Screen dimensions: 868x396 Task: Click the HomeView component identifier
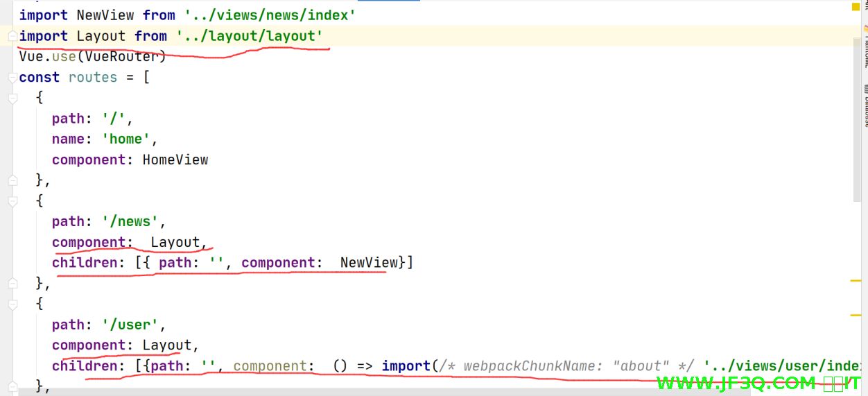[x=175, y=160]
